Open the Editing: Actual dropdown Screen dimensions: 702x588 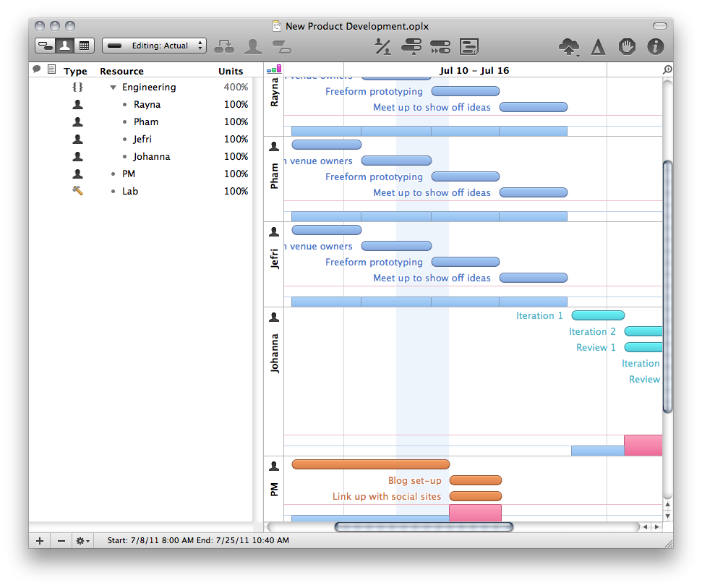coord(154,46)
